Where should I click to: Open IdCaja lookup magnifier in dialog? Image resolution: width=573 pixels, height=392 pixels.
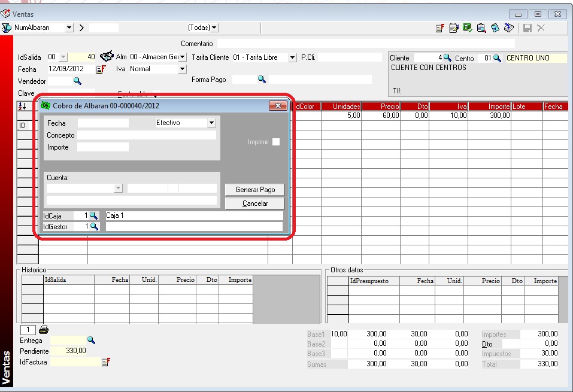point(93,215)
